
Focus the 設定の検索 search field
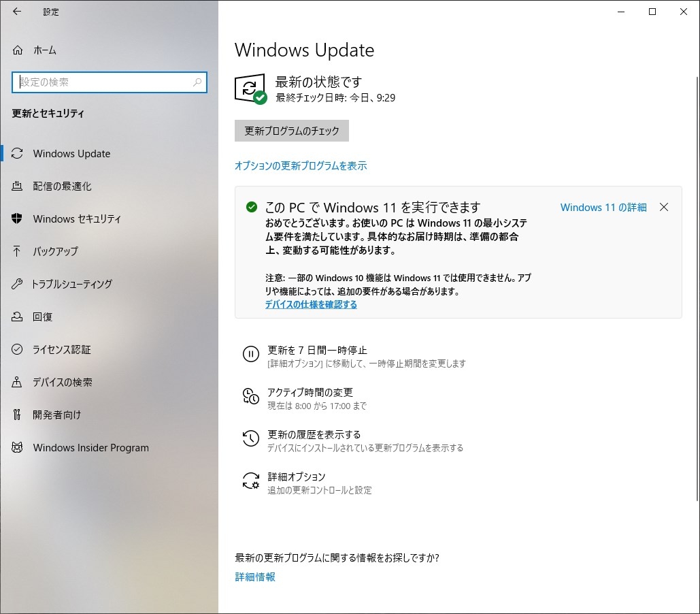coord(102,82)
